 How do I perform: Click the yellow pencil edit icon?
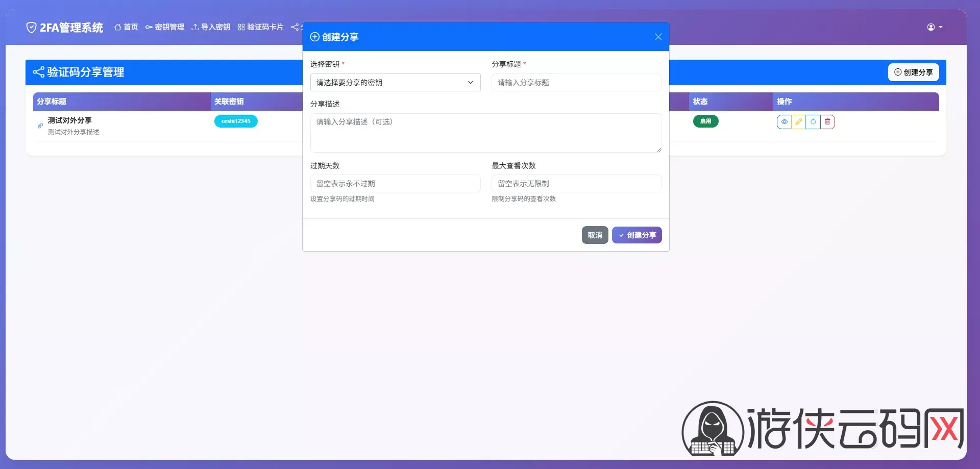click(x=798, y=122)
